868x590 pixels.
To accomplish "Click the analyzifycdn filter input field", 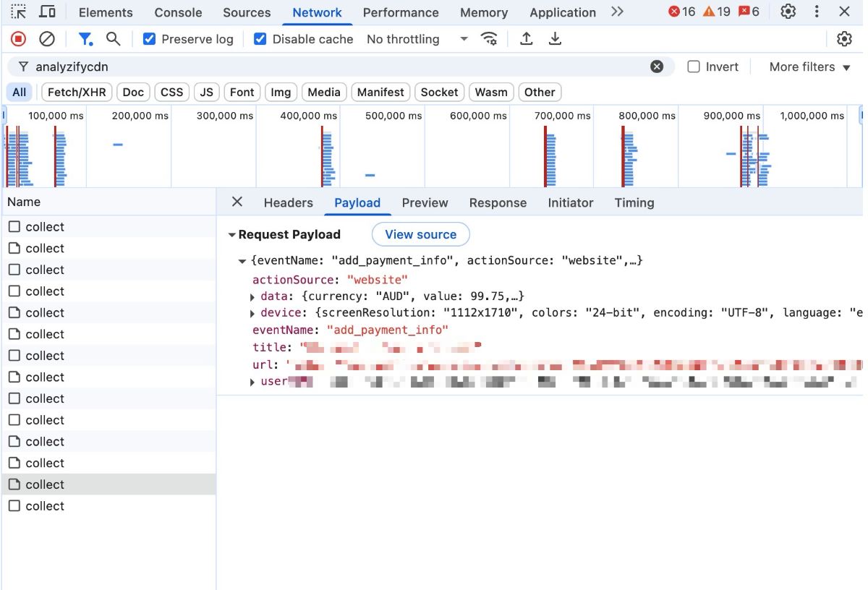I will (x=340, y=67).
